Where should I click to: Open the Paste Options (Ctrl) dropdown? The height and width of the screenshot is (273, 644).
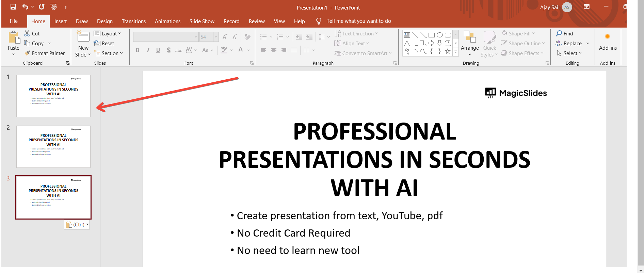click(x=77, y=225)
